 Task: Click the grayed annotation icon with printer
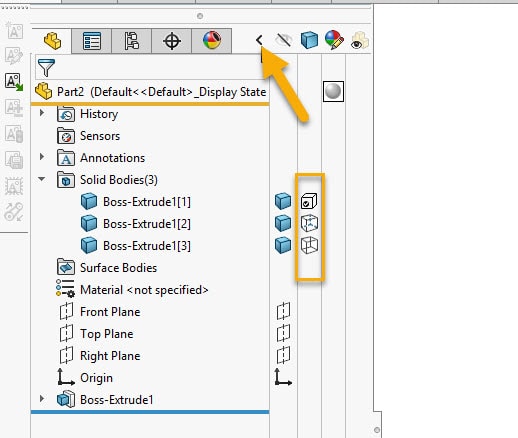14,160
